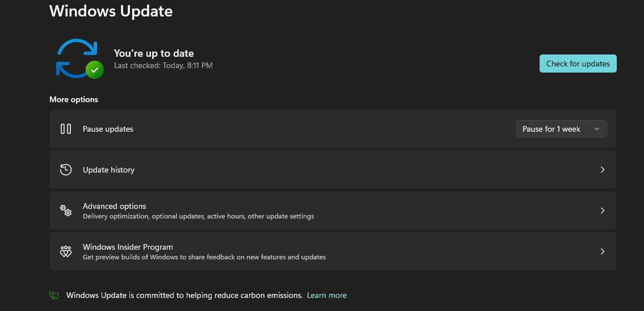Click the Pause updates label

point(108,129)
